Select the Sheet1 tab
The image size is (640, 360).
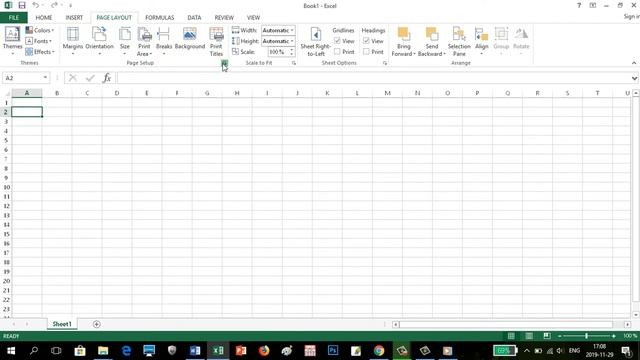(62, 324)
